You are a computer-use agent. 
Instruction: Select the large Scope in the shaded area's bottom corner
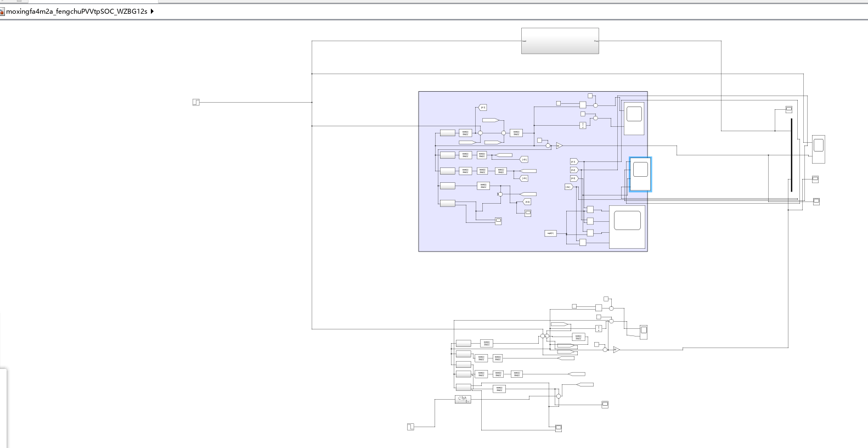point(627,227)
